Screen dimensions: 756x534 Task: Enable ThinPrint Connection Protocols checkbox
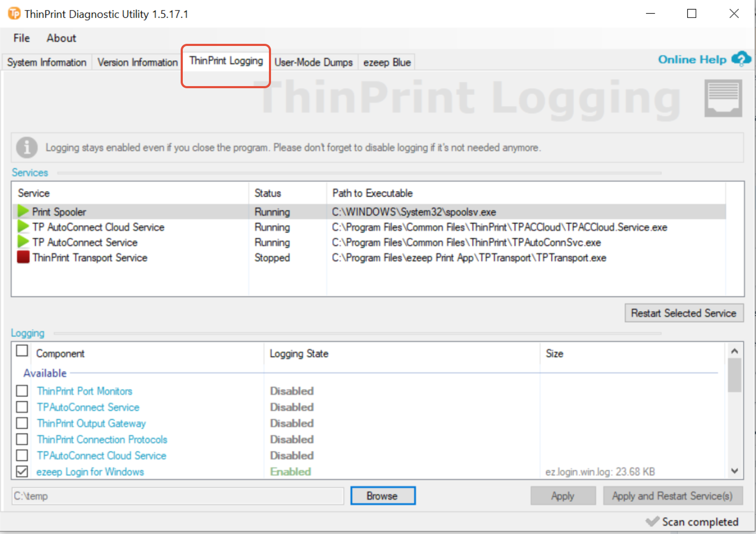22,439
